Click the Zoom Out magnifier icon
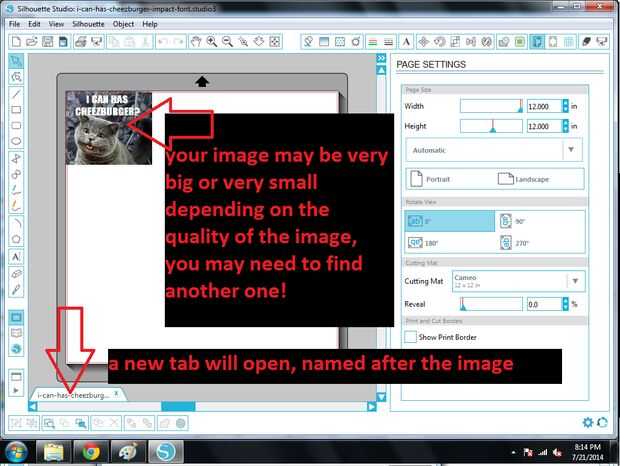This screenshot has height=466, width=620. [x=228, y=42]
